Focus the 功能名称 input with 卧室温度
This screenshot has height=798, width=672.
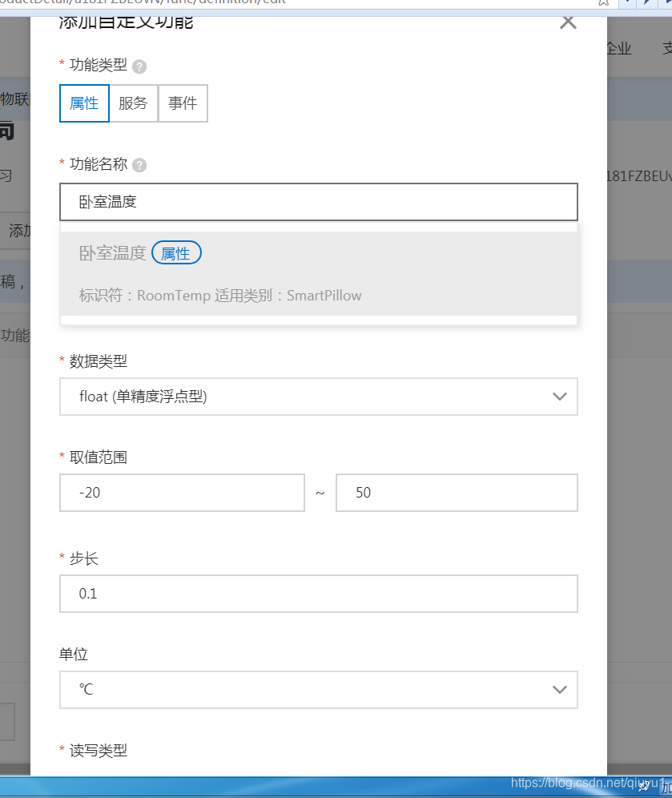(319, 202)
